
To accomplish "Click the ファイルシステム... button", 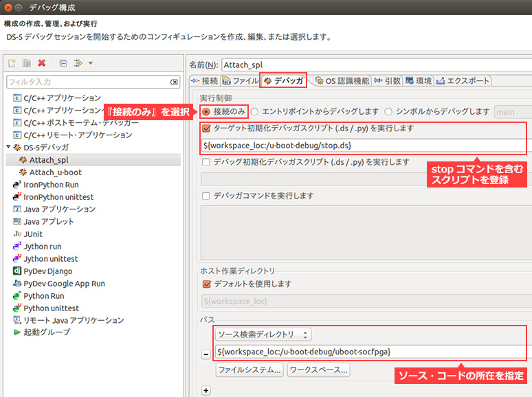I will coord(250,370).
